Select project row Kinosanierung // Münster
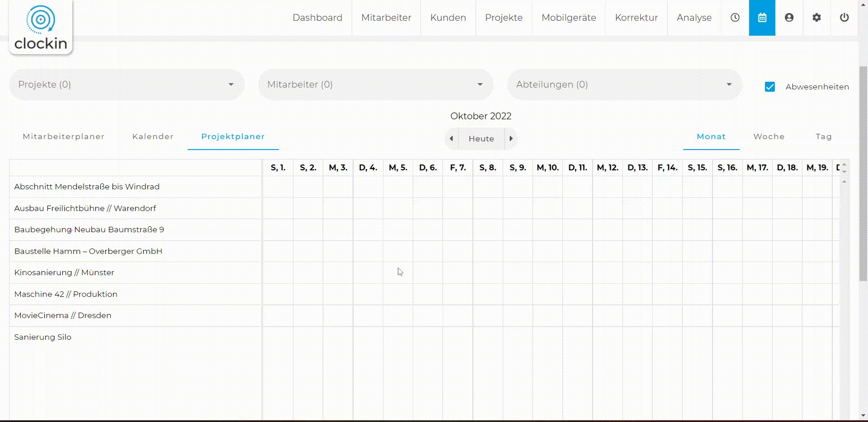Image resolution: width=868 pixels, height=422 pixels. pos(64,272)
